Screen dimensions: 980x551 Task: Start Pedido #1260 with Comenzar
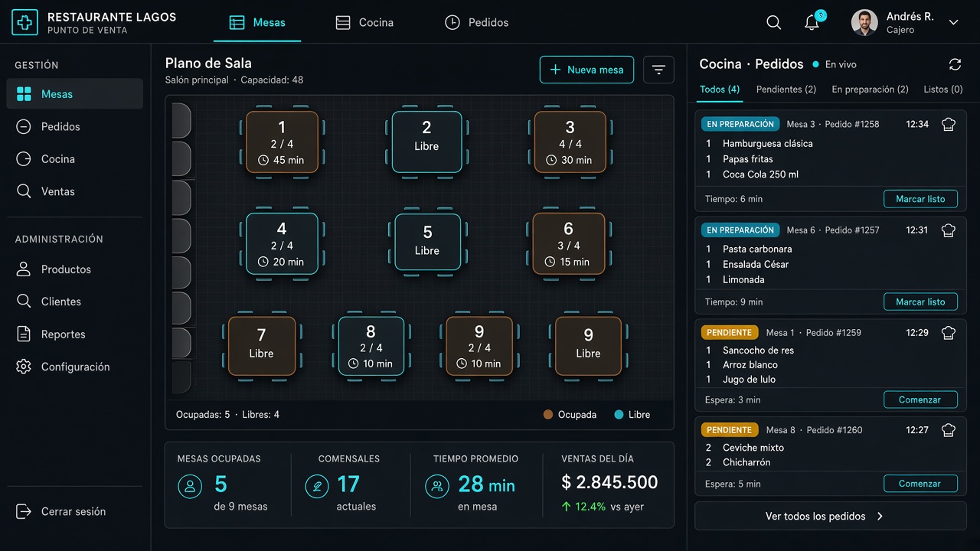click(x=920, y=484)
